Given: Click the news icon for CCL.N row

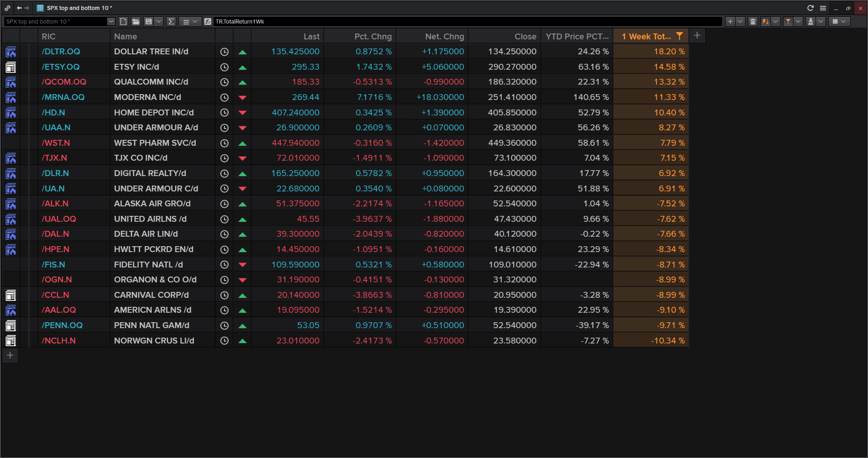Looking at the screenshot, I should click(x=10, y=295).
